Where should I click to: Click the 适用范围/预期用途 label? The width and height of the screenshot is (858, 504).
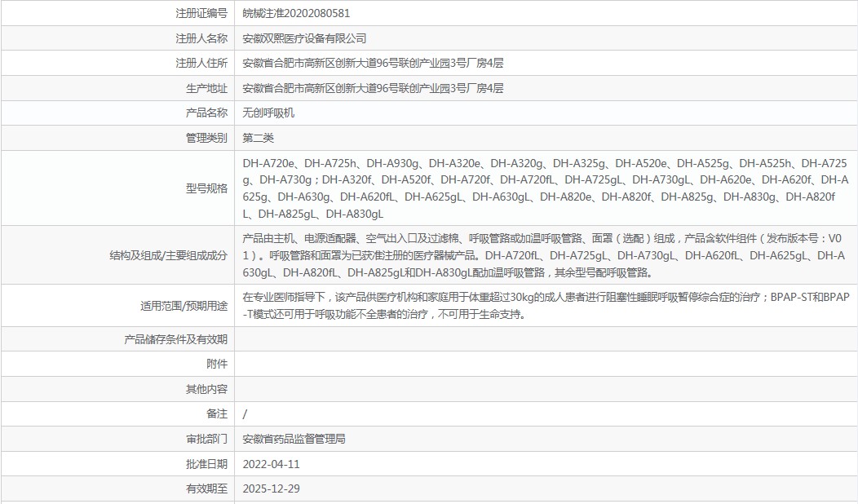(x=184, y=306)
